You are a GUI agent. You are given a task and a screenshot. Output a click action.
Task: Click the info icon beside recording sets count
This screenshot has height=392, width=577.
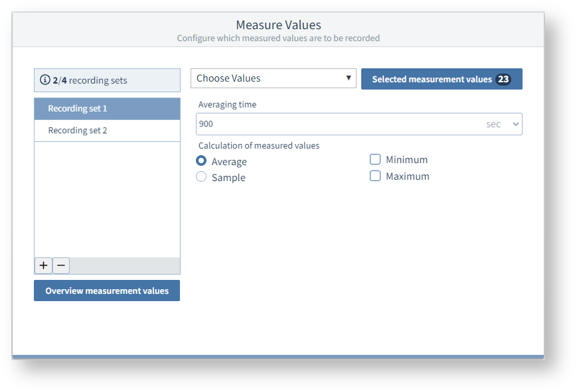click(x=45, y=80)
